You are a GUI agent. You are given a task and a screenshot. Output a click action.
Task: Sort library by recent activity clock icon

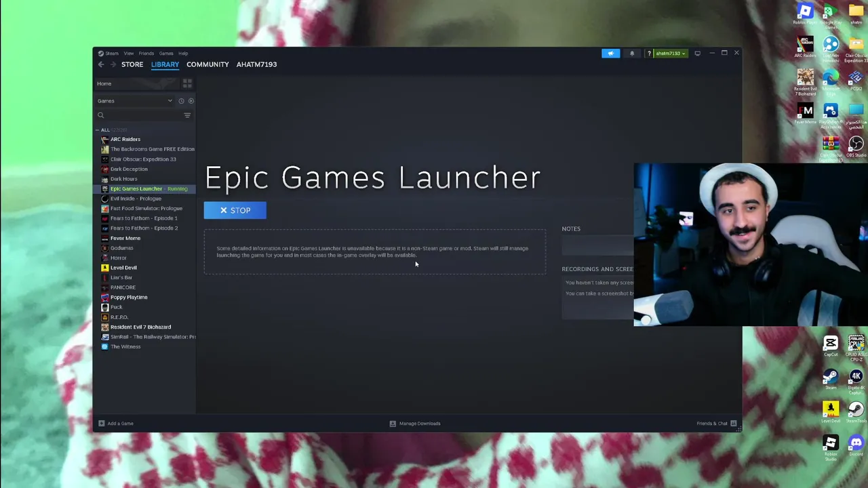[x=181, y=101]
